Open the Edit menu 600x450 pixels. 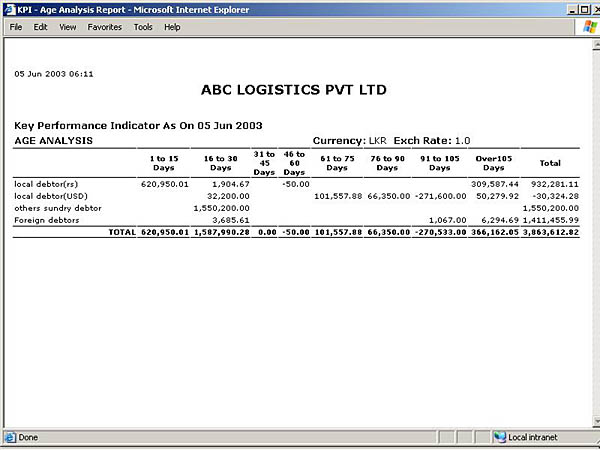(x=40, y=27)
